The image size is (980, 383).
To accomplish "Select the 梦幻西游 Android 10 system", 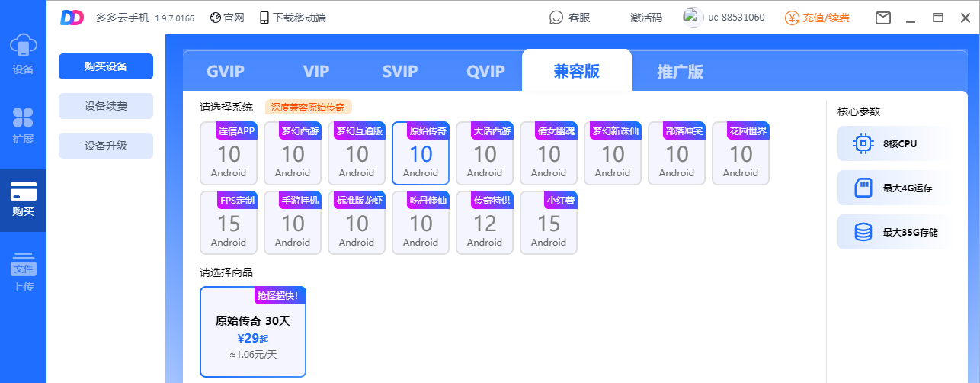I will tap(293, 153).
